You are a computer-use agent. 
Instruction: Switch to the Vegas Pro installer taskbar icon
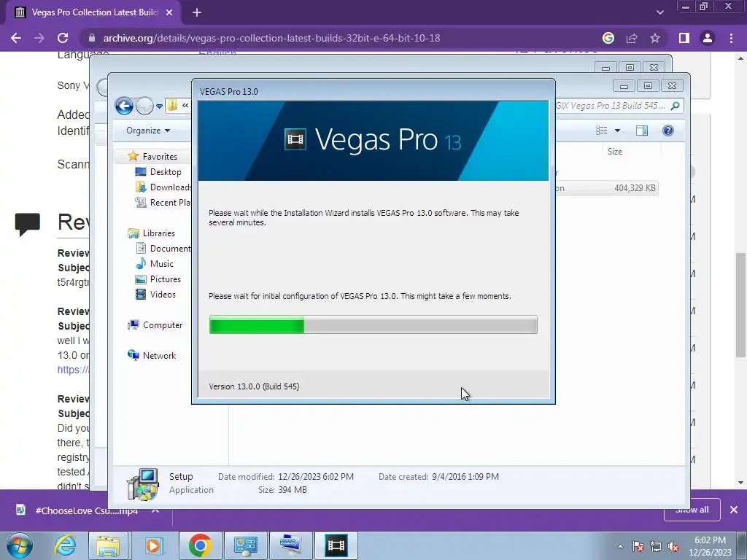336,545
